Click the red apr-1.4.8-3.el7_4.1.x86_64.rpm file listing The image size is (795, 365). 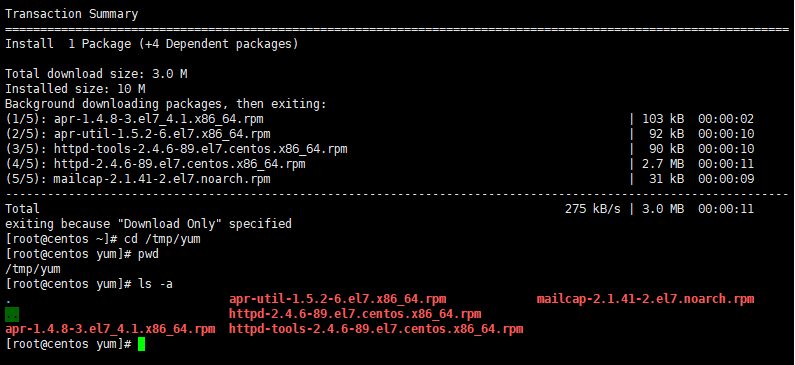pos(110,329)
